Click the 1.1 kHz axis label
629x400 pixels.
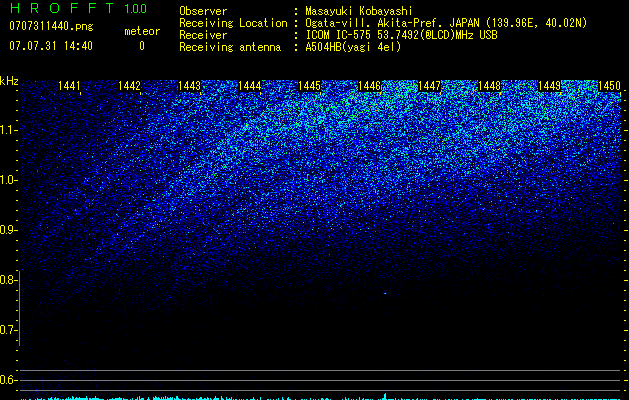8,130
